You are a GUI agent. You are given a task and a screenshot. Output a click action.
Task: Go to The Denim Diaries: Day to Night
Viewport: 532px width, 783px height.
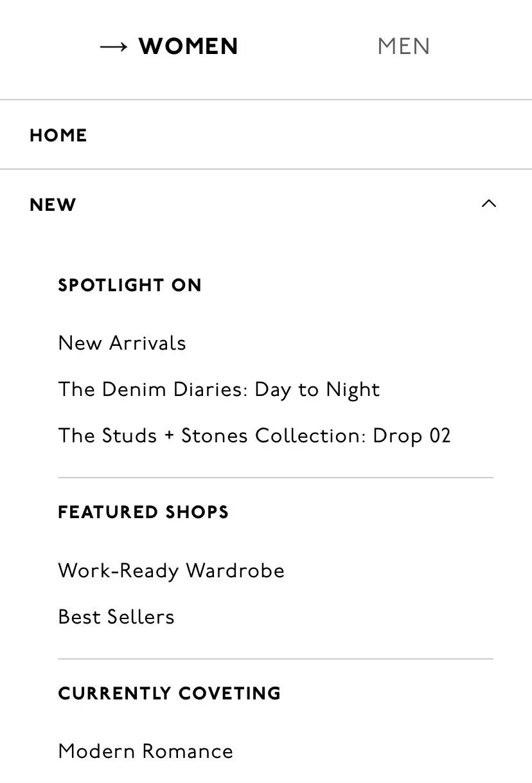coord(219,390)
